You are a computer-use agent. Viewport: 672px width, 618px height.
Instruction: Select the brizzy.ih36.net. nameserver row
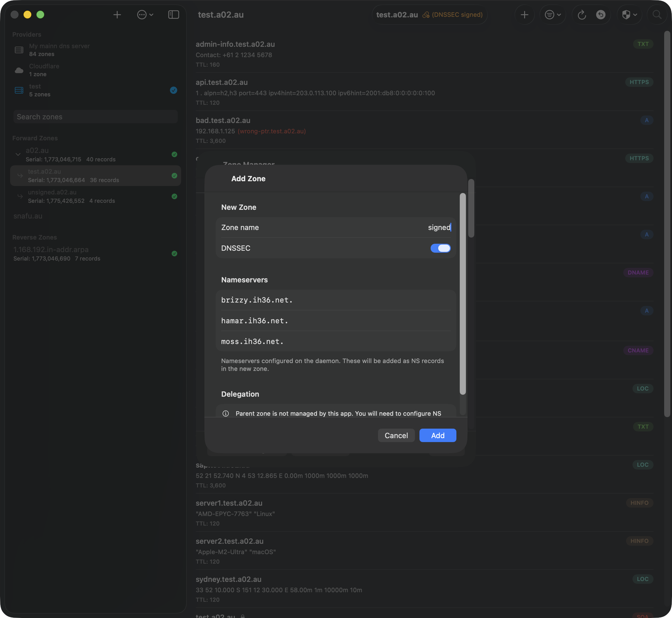click(336, 300)
